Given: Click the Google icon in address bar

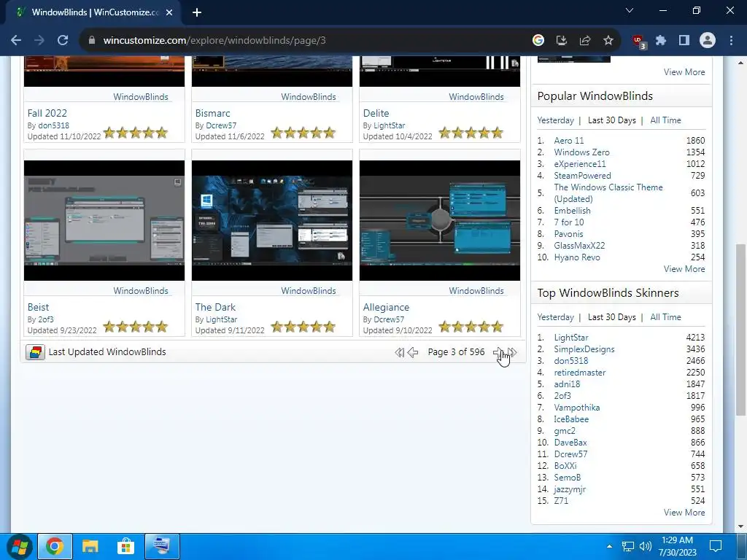Looking at the screenshot, I should [538, 41].
